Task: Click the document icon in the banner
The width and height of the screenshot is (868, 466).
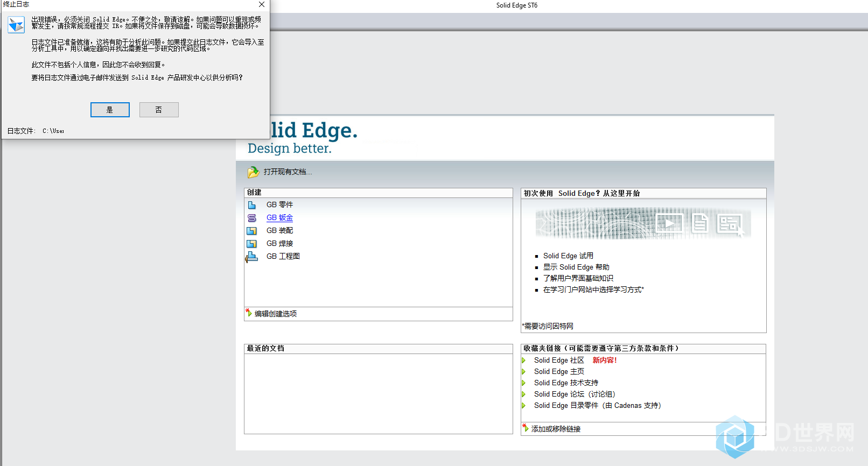Action: pos(699,222)
